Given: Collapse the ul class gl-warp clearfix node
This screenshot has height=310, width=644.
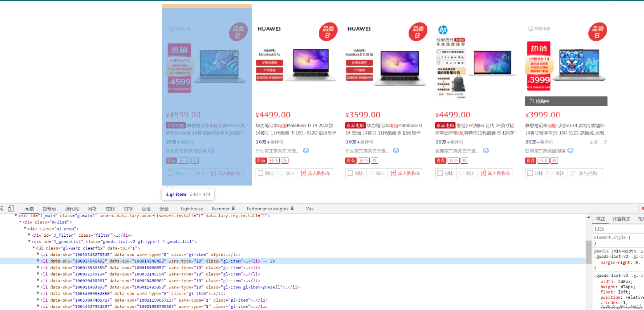Looking at the screenshot, I should coord(34,248).
